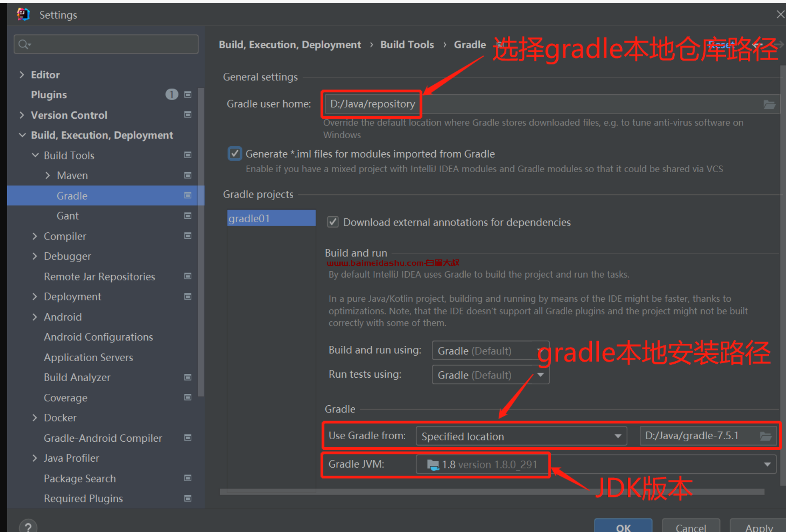Click the project-level icon beside Version Control

188,114
